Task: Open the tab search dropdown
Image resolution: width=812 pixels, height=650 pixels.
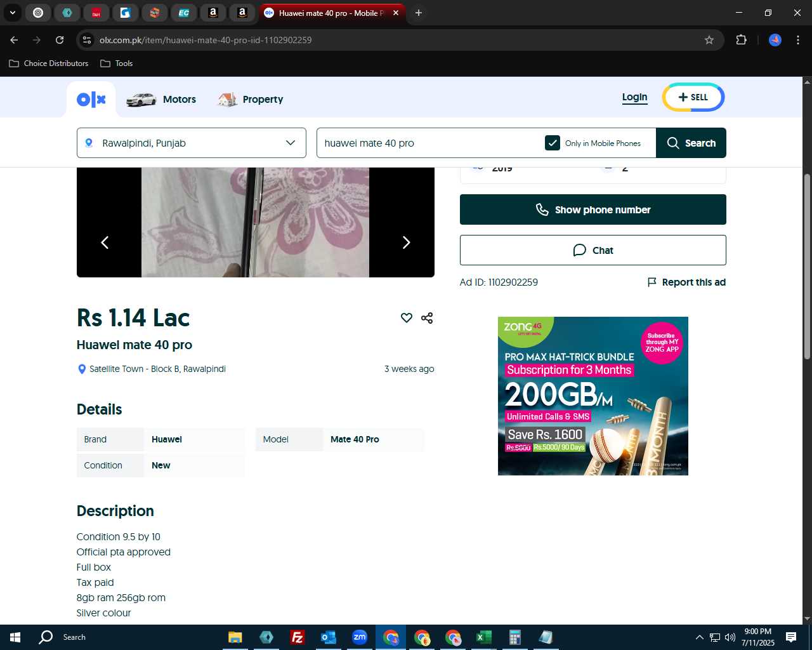Action: point(12,13)
